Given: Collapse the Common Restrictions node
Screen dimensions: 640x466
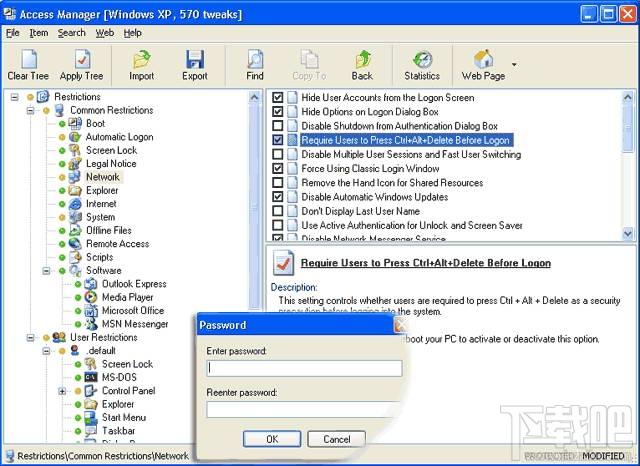Looking at the screenshot, I should point(31,110).
